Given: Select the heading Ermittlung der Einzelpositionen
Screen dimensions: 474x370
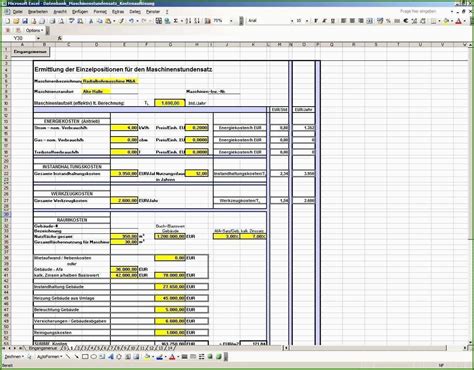Looking at the screenshot, I should [x=123, y=70].
